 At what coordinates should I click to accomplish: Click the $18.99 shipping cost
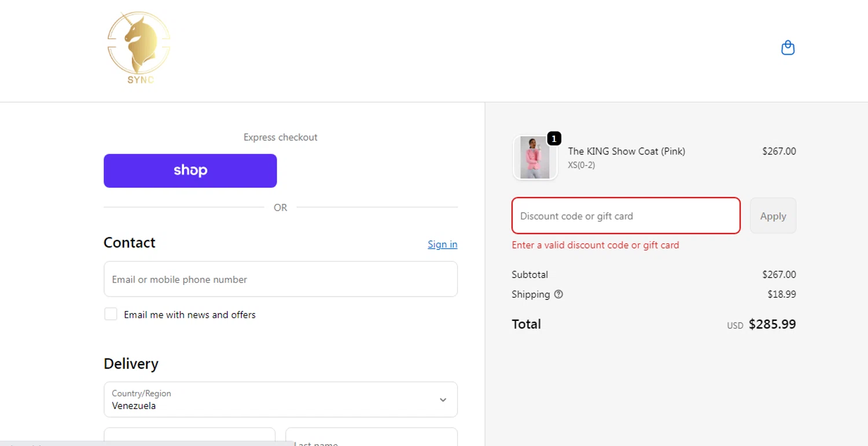[781, 294]
